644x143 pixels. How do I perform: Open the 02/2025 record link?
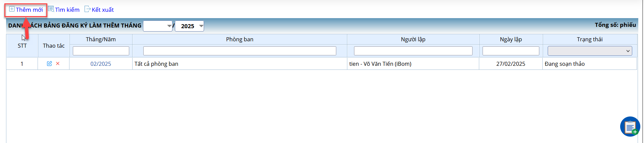coord(101,64)
